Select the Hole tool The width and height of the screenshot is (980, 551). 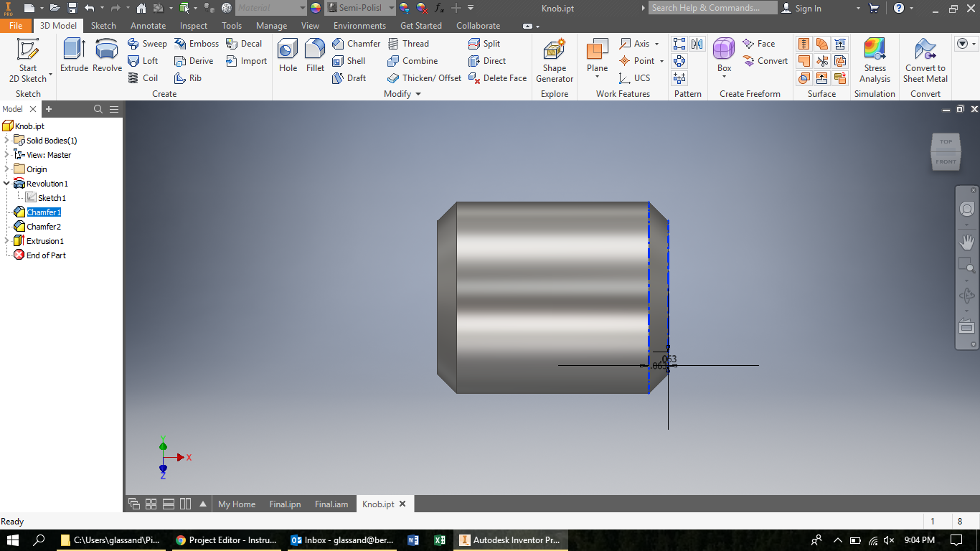288,56
